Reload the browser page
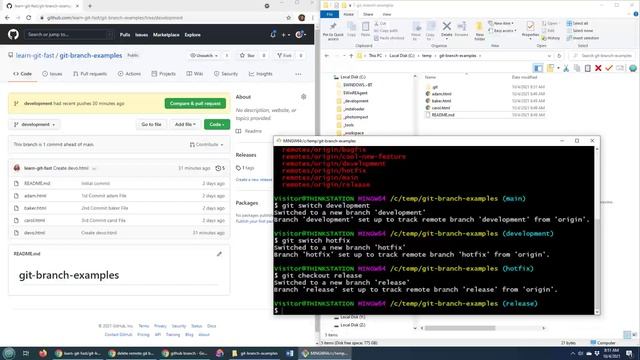The image size is (640, 360). coord(29,18)
